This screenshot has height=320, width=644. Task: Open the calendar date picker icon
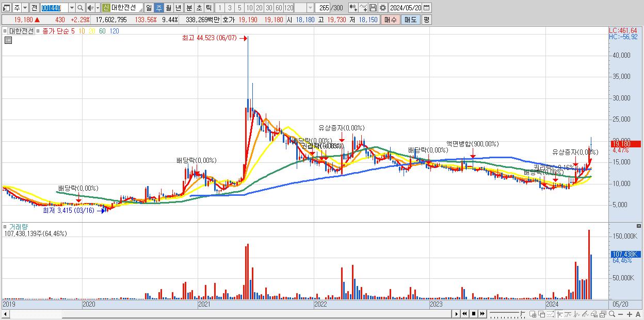[426, 8]
